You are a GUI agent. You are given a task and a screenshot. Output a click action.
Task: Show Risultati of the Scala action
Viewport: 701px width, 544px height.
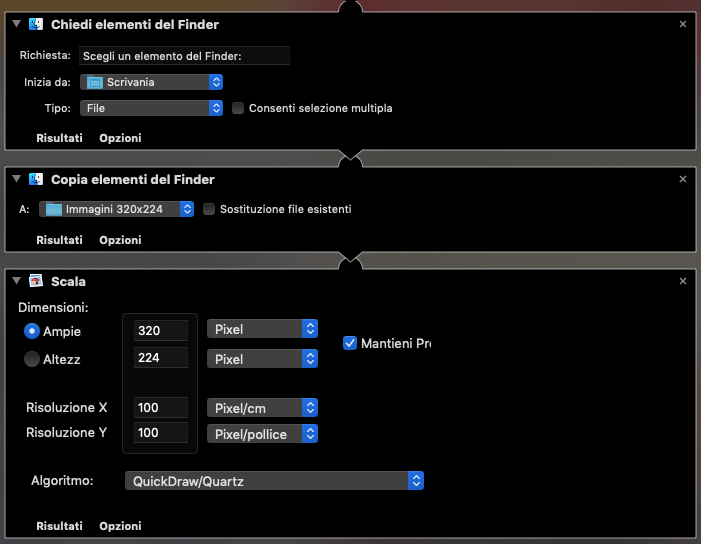[x=59, y=525]
